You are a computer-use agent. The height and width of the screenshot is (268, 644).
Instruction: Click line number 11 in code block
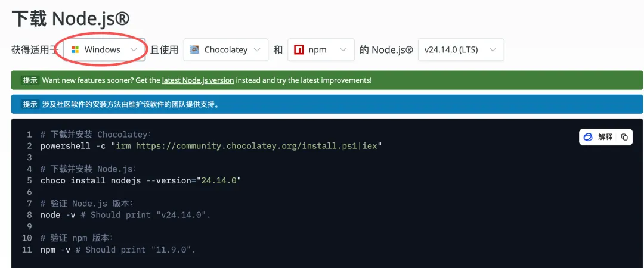pyautogui.click(x=27, y=249)
